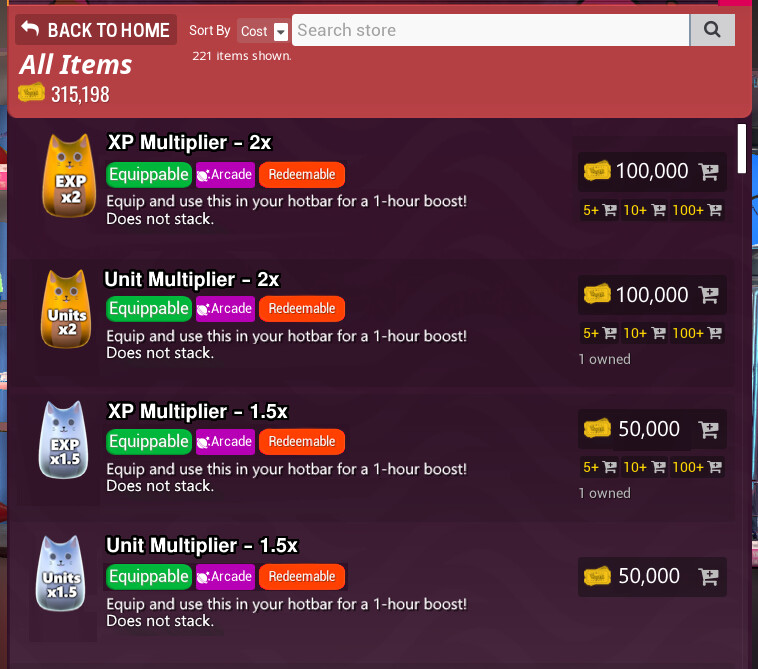Buy 100+ of XP Multiplier 1.5x
Image resolution: width=758 pixels, height=669 pixels.
697,467
